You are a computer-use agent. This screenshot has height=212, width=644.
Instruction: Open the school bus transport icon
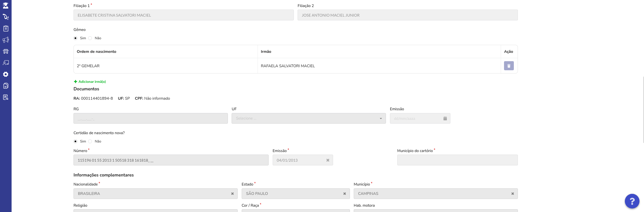[x=6, y=51]
